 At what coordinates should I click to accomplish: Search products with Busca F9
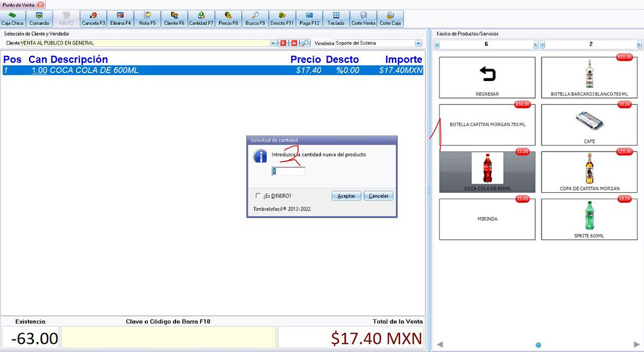click(x=255, y=19)
